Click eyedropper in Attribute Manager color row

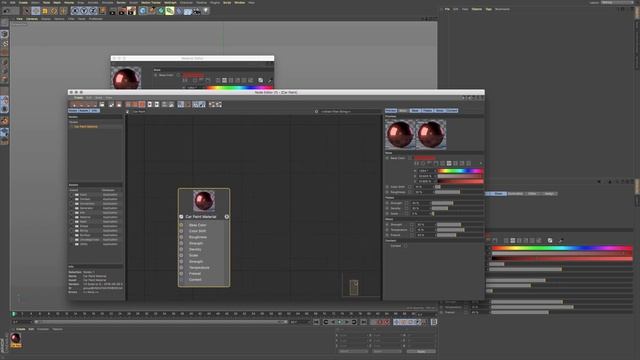point(560,240)
